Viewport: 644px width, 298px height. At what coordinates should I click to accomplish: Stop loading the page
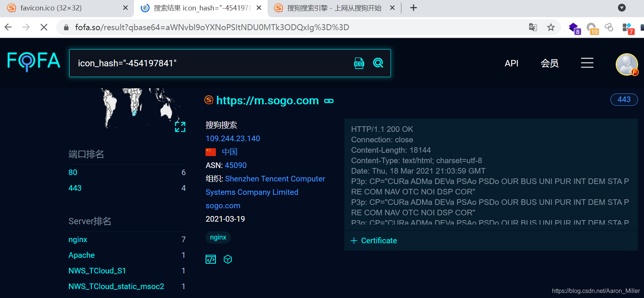click(x=44, y=27)
